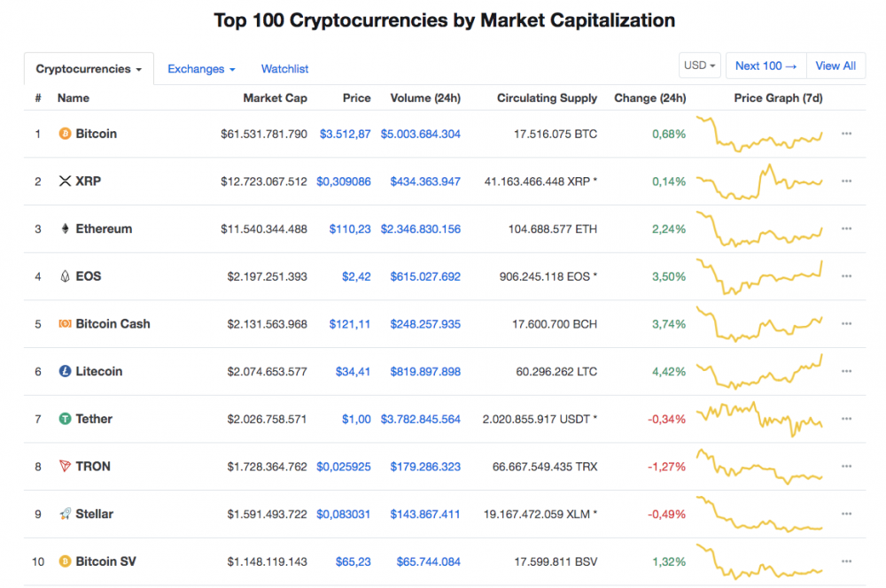Switch to the Watchlist tab

[284, 69]
